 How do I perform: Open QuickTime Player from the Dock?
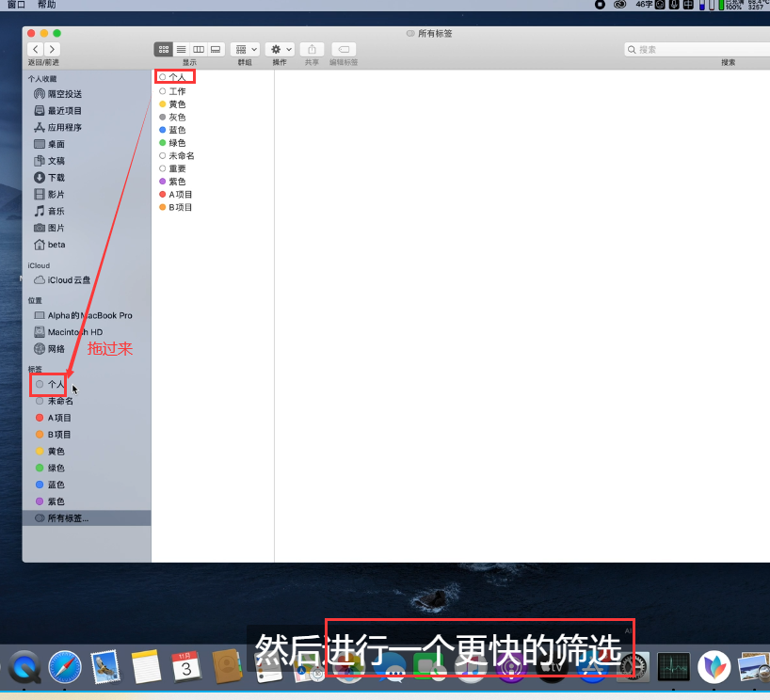(x=24, y=667)
